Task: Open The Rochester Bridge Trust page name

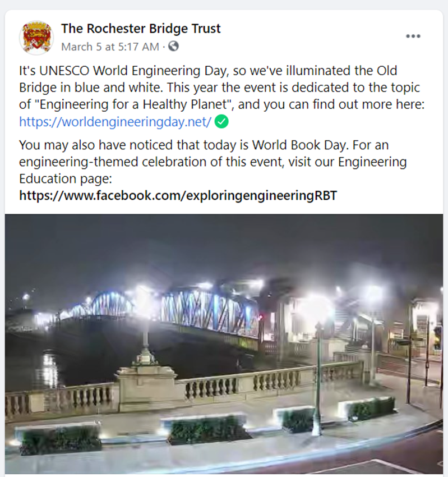Action: click(x=141, y=29)
